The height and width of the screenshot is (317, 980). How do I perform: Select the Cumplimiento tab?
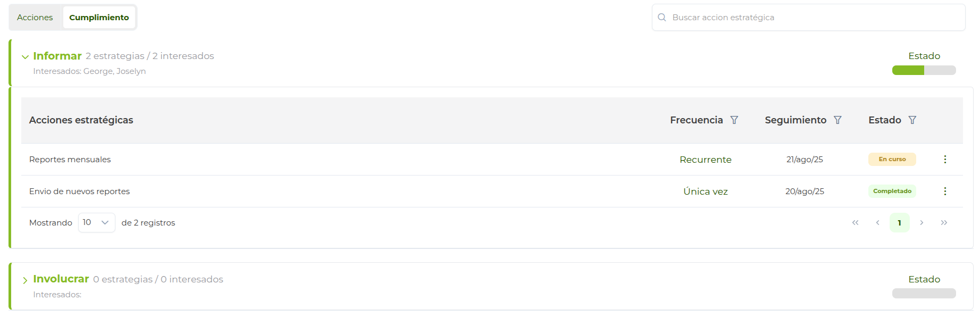point(99,18)
